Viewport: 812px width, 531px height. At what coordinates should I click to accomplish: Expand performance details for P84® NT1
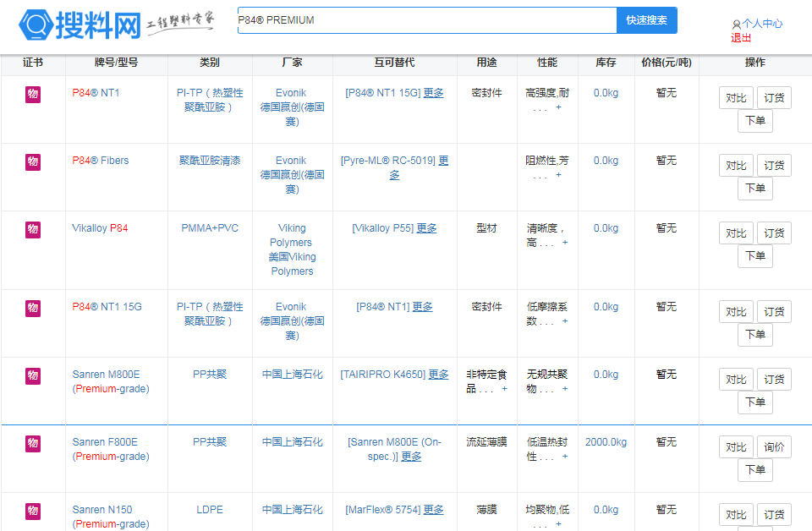point(558,107)
